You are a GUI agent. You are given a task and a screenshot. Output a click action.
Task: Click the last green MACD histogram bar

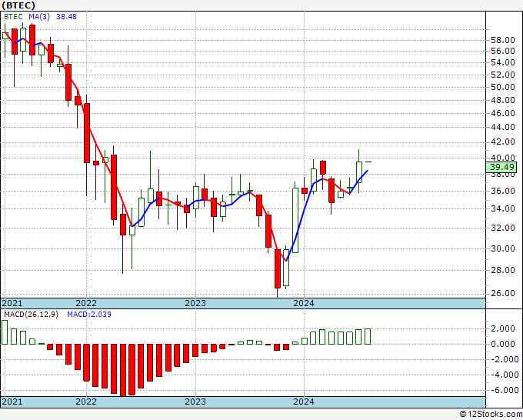pos(368,337)
